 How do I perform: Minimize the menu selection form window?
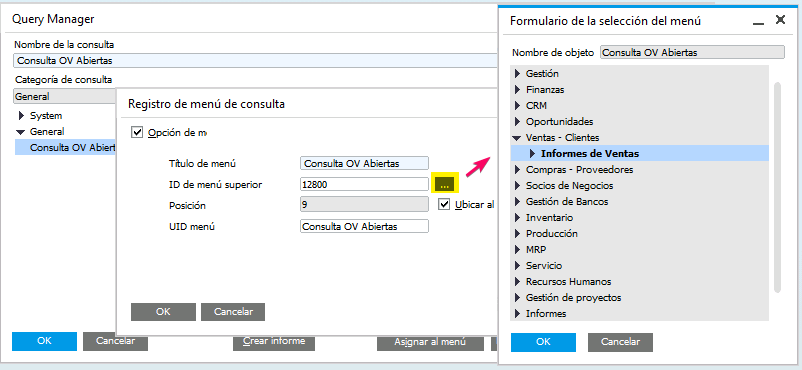[x=759, y=22]
